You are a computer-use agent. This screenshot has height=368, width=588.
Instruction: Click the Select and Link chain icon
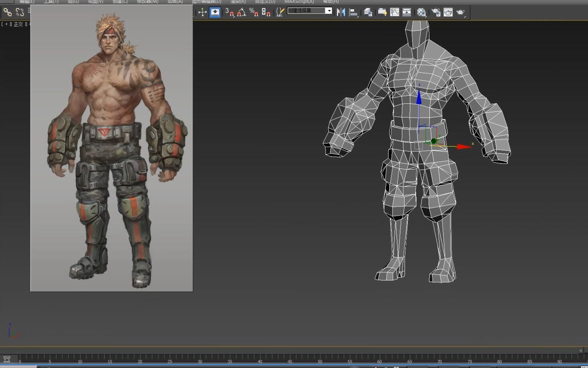[x=7, y=12]
